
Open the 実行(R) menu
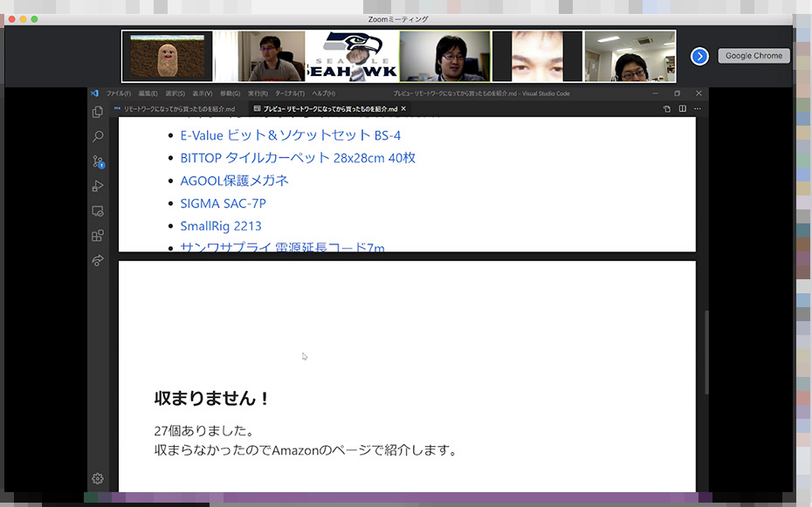pos(258,93)
